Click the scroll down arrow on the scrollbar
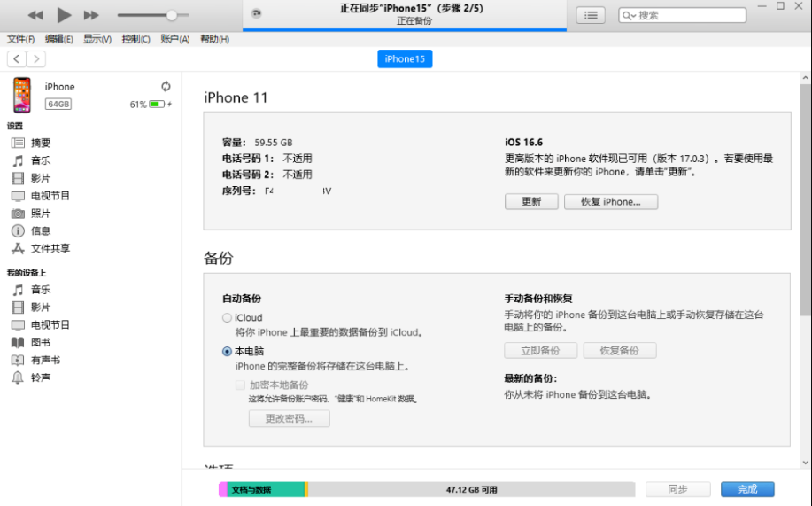812x506 pixels. point(805,463)
